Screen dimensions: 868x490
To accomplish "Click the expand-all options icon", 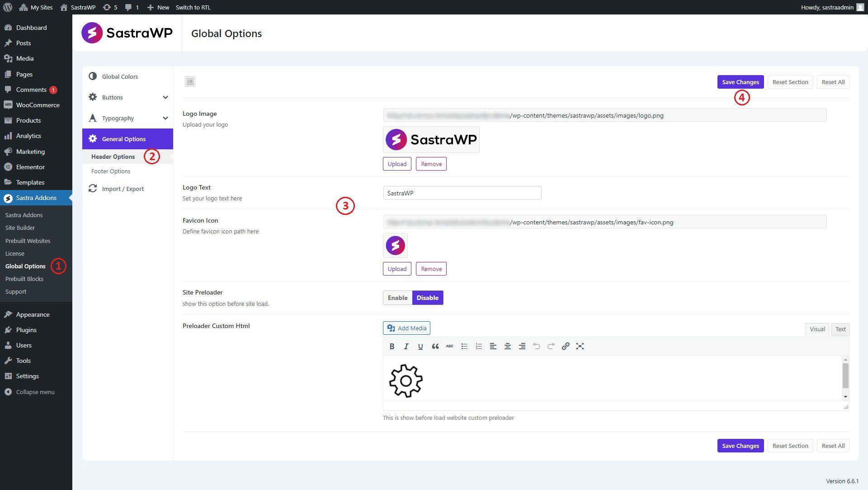I will (x=190, y=81).
